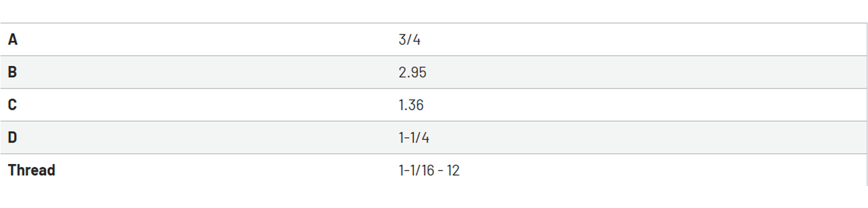Click the bold 'Thread' row label
Viewport: 868px width, 208px height.
point(32,170)
